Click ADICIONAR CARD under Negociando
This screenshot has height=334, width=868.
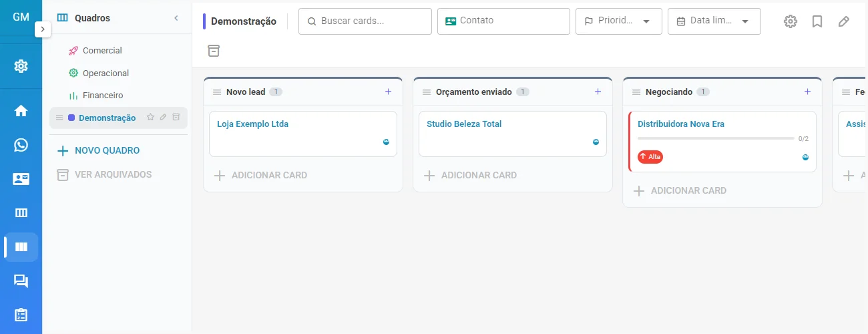coord(680,191)
